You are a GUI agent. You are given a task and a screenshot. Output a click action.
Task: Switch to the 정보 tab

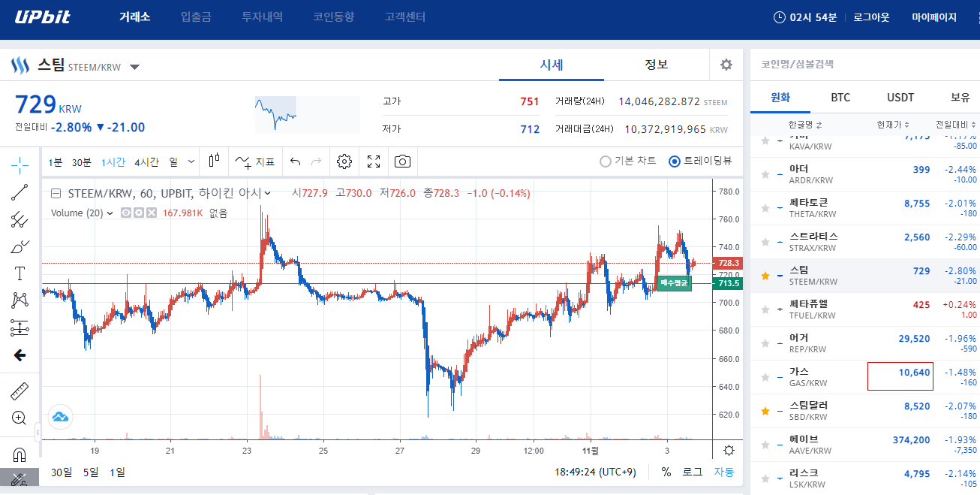click(x=657, y=65)
